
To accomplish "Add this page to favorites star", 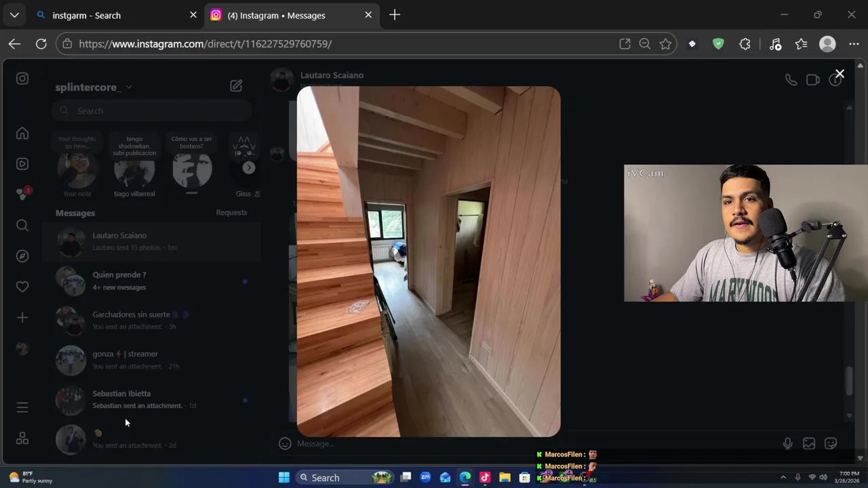I will coord(665,44).
